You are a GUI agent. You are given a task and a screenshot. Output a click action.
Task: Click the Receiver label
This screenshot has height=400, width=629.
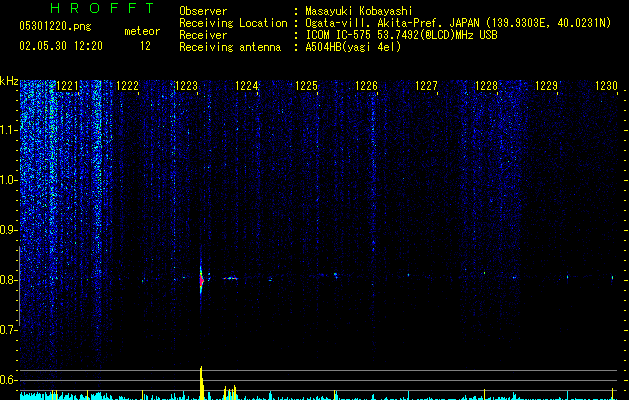tap(203, 35)
